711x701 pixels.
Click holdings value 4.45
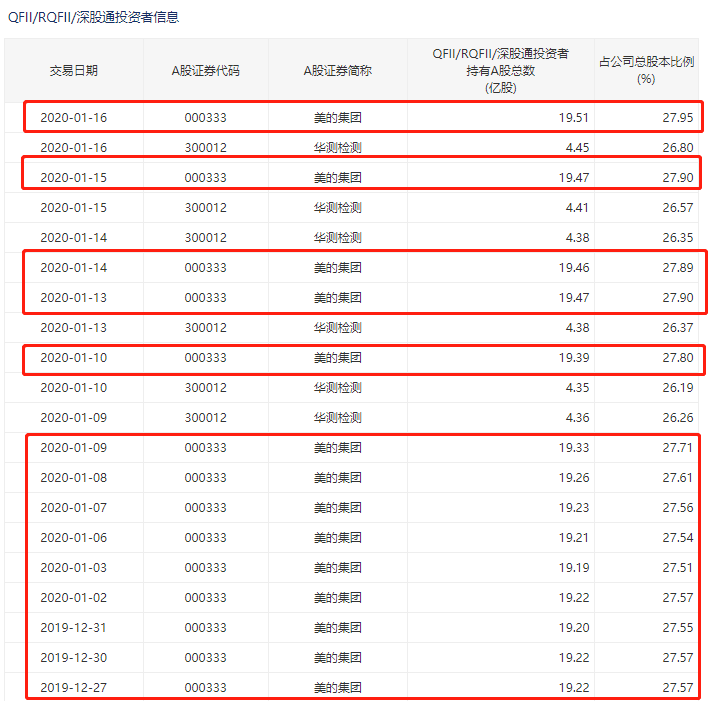[x=577, y=148]
